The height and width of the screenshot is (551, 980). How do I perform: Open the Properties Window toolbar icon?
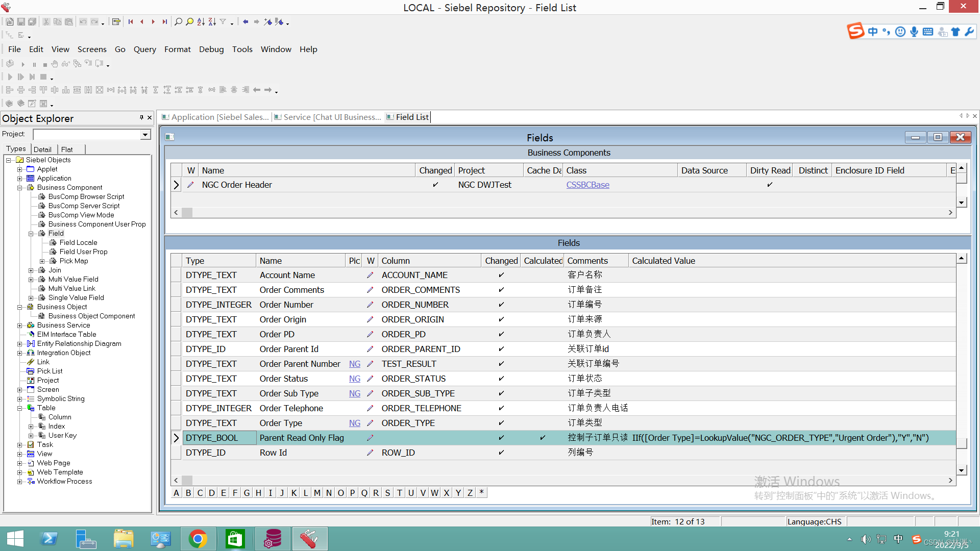point(116,22)
